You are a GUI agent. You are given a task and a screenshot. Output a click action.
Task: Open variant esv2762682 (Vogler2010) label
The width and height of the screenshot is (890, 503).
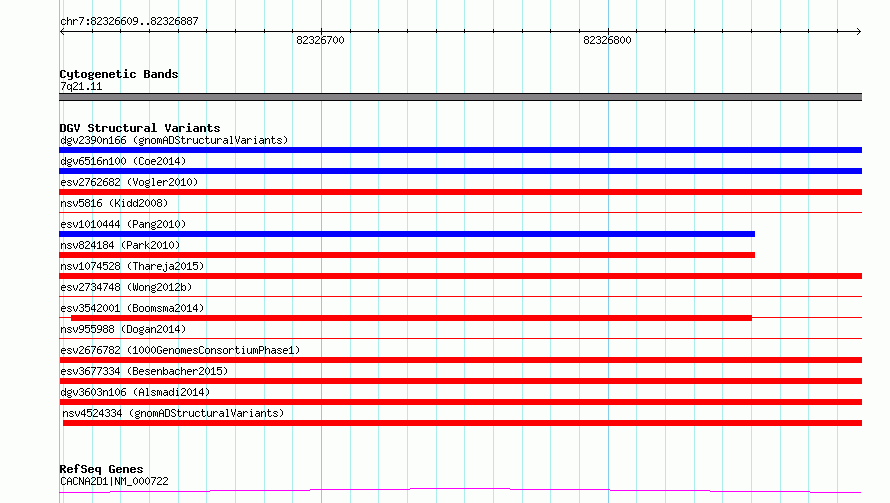coord(129,182)
